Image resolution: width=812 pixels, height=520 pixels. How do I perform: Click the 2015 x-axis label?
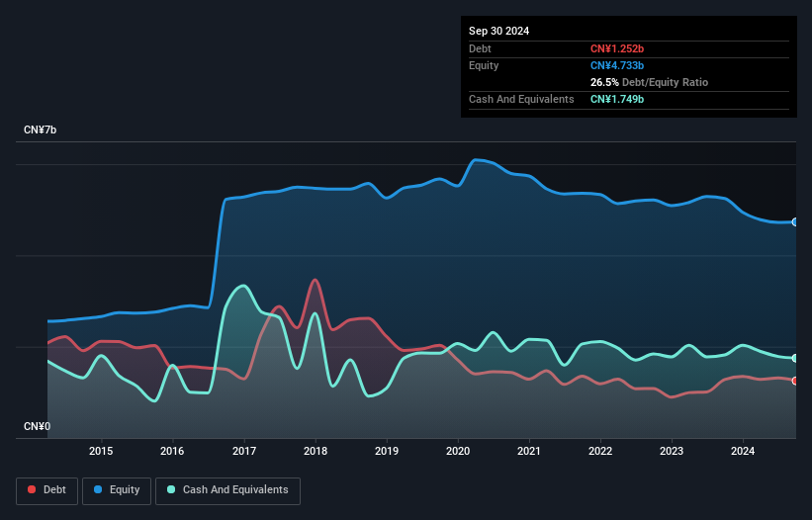101,451
